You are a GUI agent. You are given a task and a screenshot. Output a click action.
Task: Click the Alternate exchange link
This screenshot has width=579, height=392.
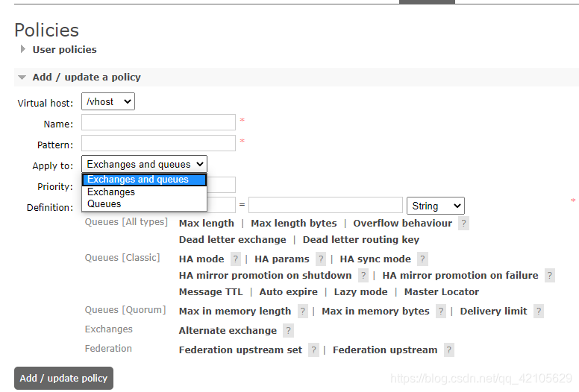(x=228, y=331)
